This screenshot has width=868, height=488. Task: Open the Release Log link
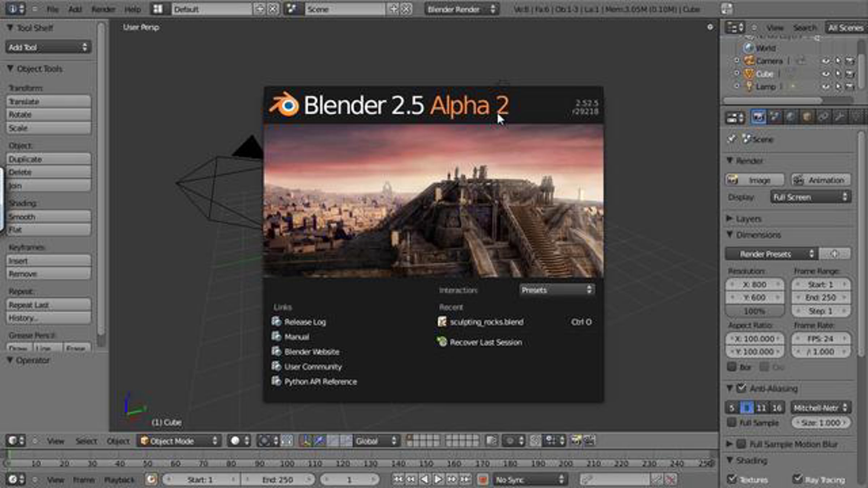click(305, 322)
